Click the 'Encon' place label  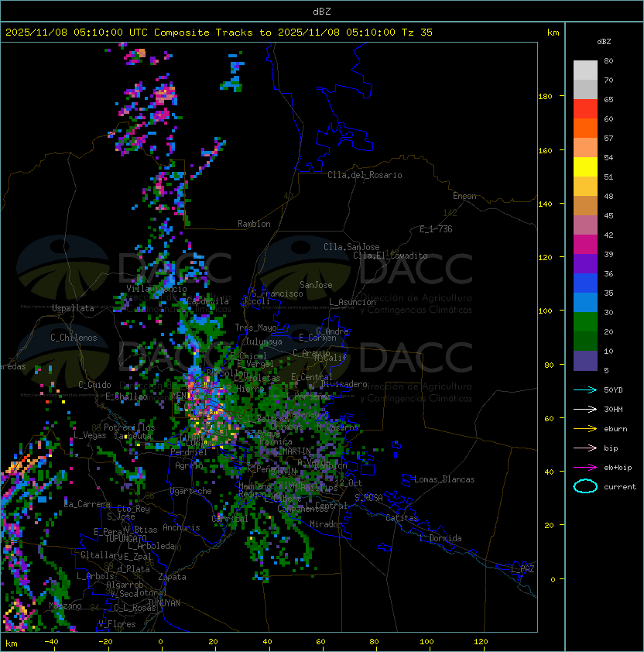(x=464, y=196)
